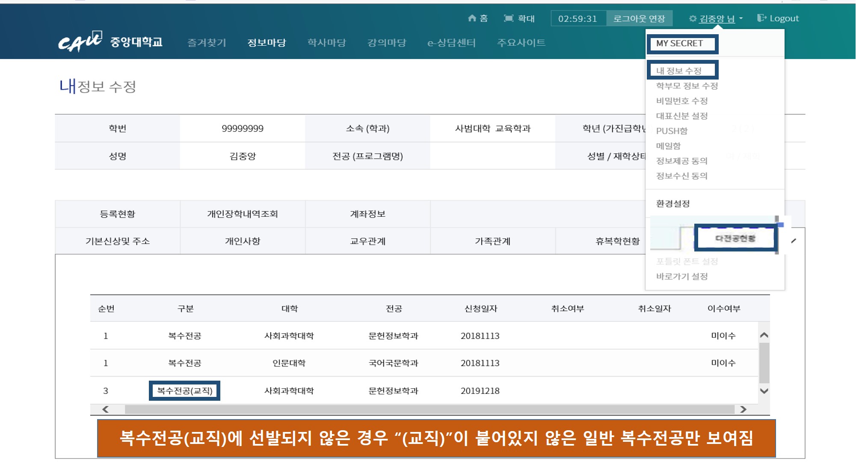
Task: Click the 로그아웃 연장 button
Action: pyautogui.click(x=639, y=18)
